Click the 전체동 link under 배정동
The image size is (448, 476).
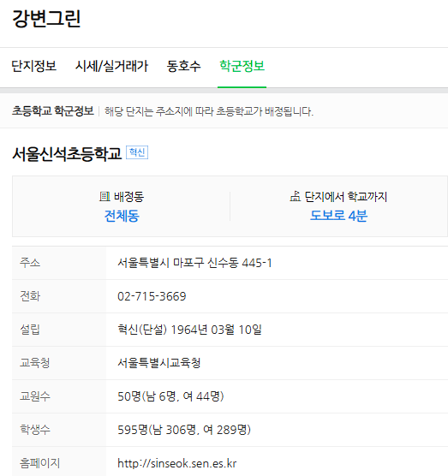click(x=122, y=216)
